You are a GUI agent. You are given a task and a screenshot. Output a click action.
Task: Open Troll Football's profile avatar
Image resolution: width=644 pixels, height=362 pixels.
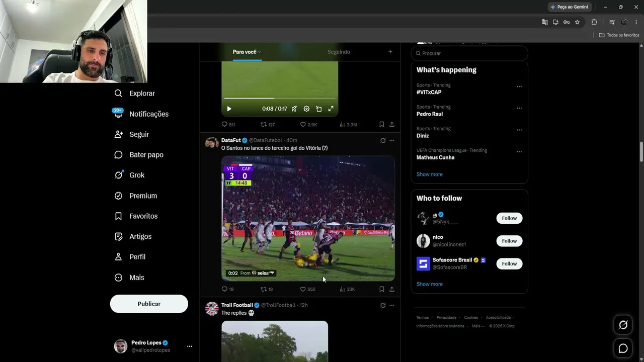[212, 309]
